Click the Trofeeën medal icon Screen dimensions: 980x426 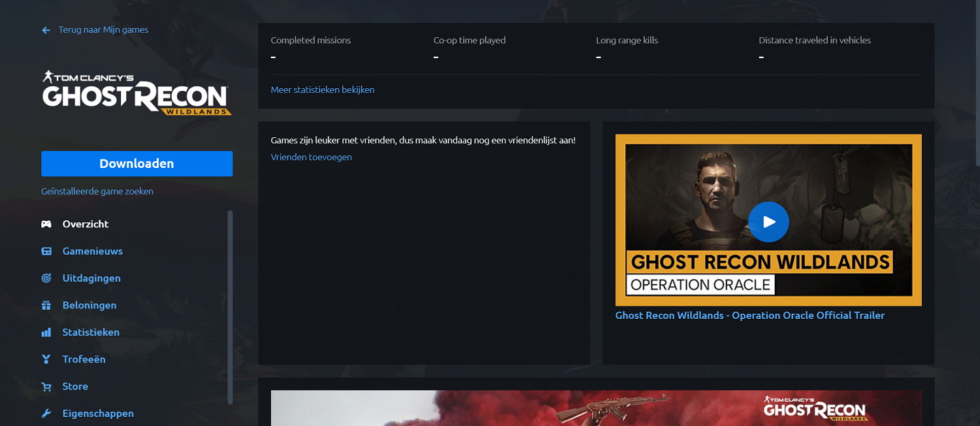click(x=46, y=359)
